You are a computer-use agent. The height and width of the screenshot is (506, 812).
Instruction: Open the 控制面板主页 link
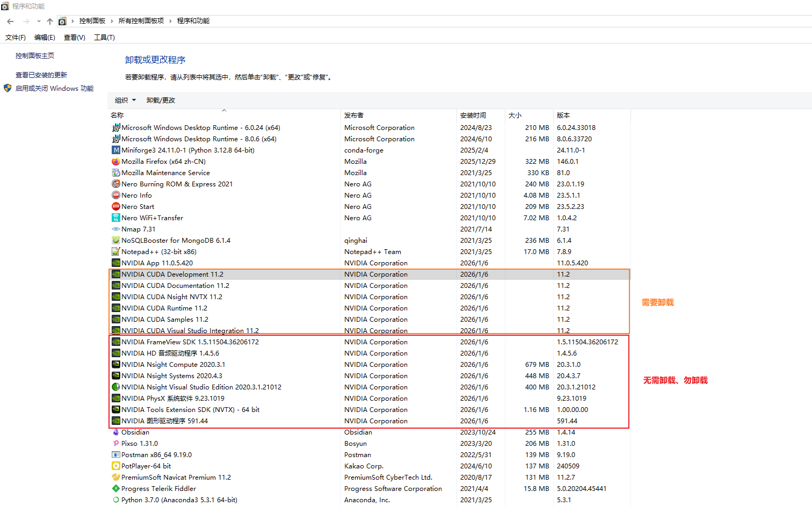[x=35, y=56]
